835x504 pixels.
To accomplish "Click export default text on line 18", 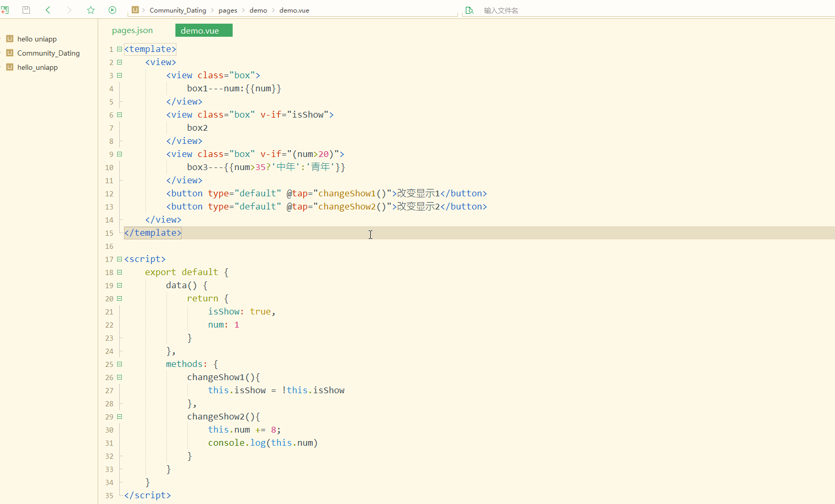I will click(182, 272).
